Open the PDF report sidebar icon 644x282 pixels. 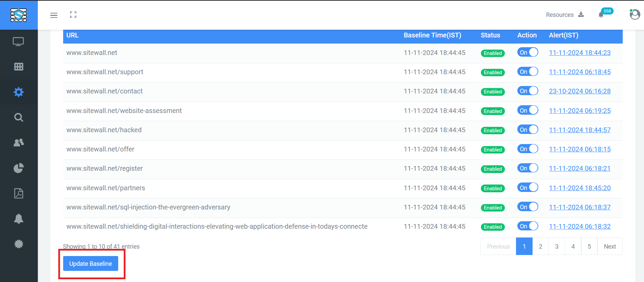(x=19, y=193)
